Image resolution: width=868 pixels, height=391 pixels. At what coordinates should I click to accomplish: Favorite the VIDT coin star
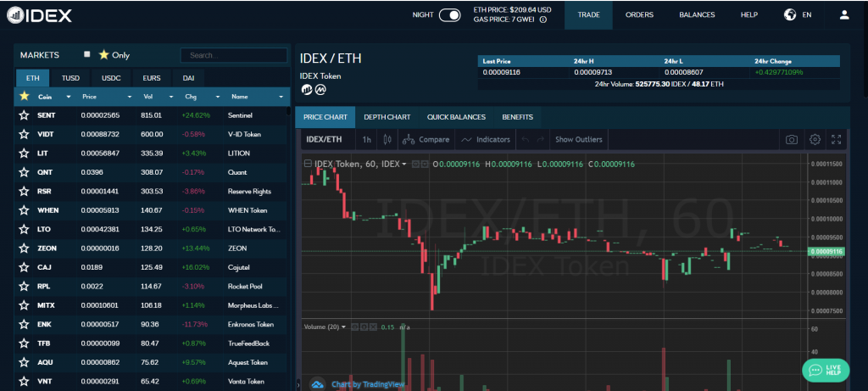coord(24,134)
